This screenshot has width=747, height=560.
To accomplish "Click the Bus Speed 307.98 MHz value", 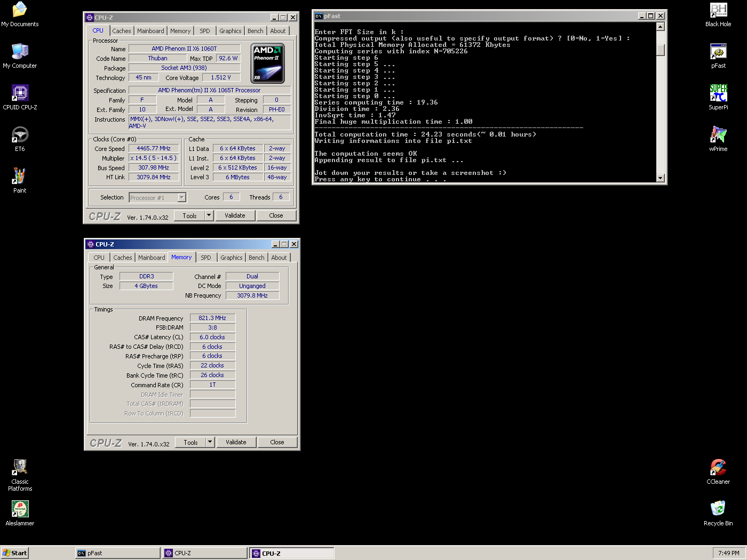I will pyautogui.click(x=154, y=167).
